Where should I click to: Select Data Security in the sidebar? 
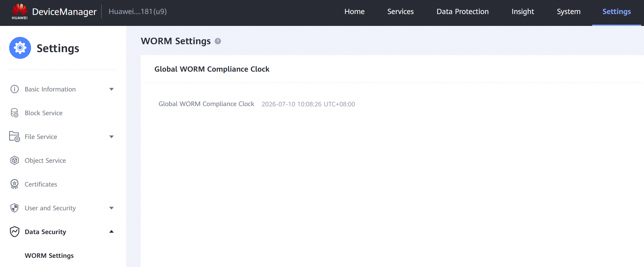tap(45, 232)
